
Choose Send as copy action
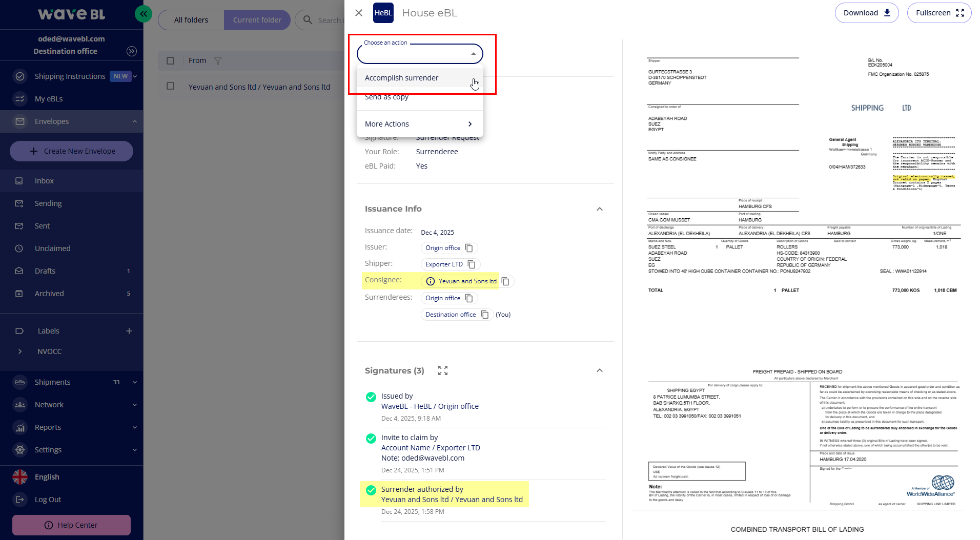(x=420, y=97)
